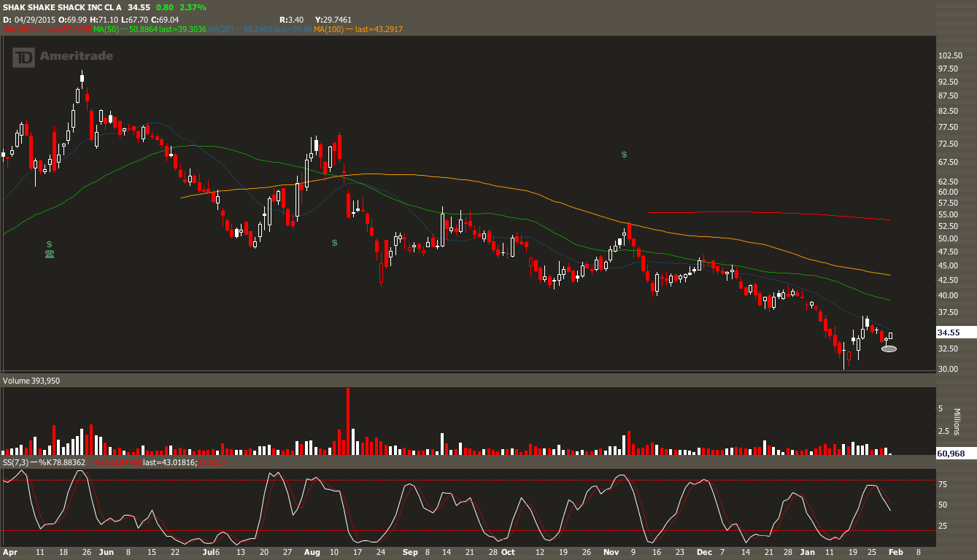Click the 25 stochastic axis label
This screenshot has width=977, height=560.
point(943,525)
